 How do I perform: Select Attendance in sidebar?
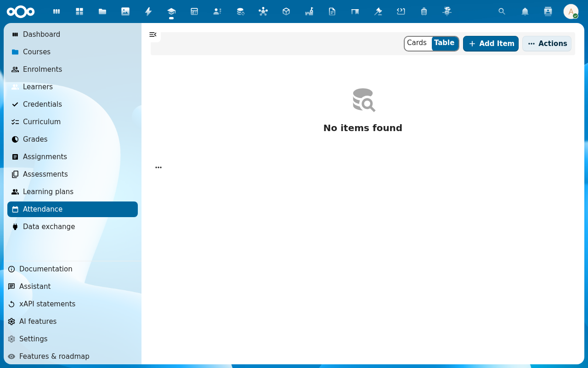pyautogui.click(x=73, y=209)
